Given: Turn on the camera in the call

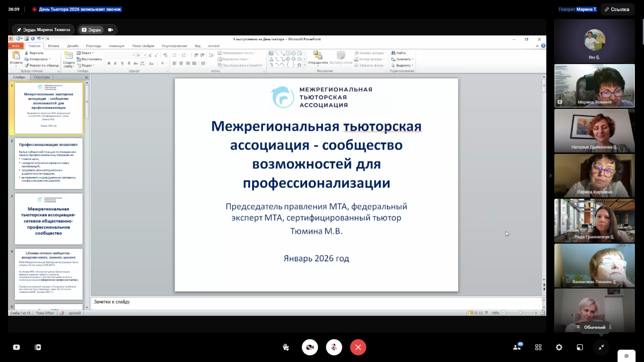Looking at the screenshot, I should [310, 347].
